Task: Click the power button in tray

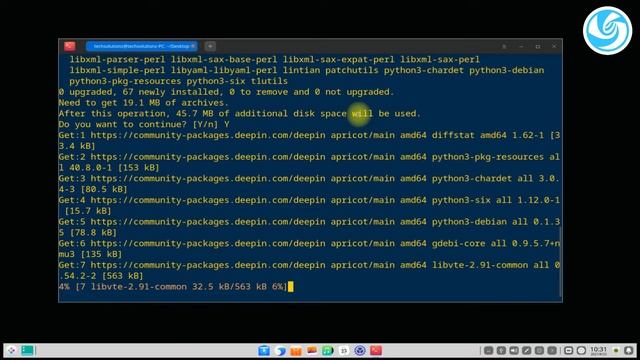Action: (581, 350)
